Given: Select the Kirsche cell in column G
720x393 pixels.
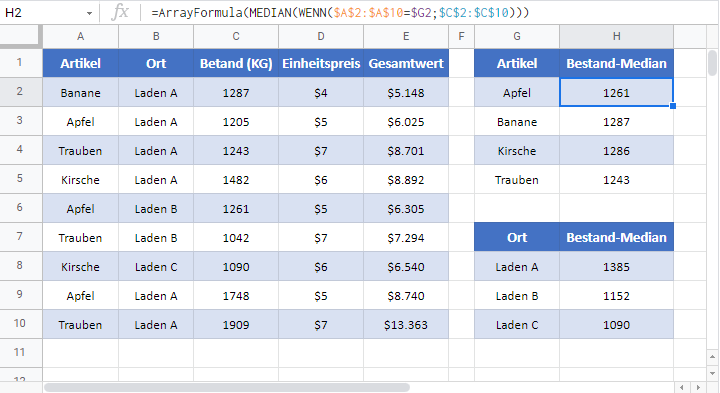Looking at the screenshot, I should [x=517, y=151].
